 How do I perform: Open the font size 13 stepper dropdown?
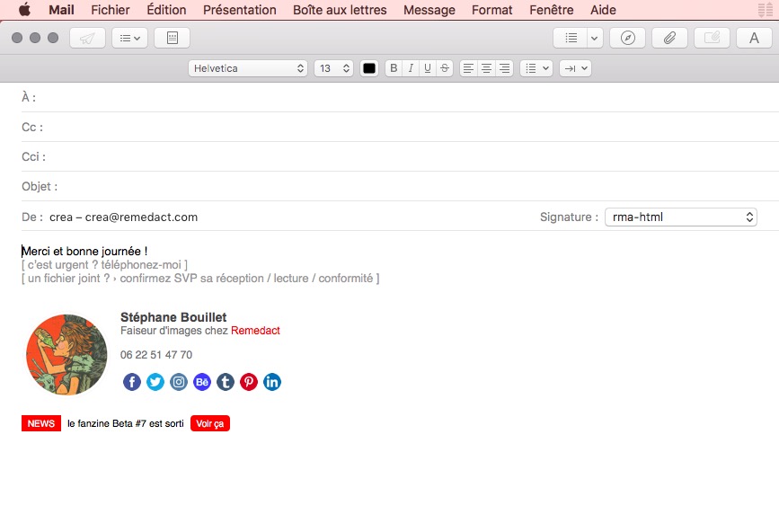tap(333, 67)
